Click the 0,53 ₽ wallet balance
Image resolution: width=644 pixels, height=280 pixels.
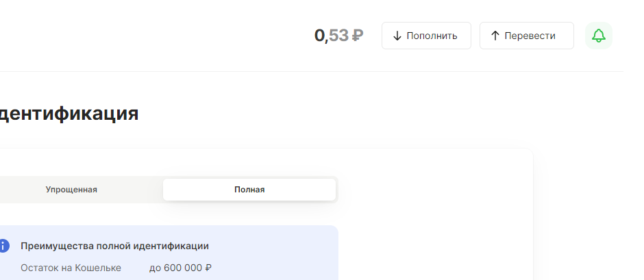click(339, 36)
